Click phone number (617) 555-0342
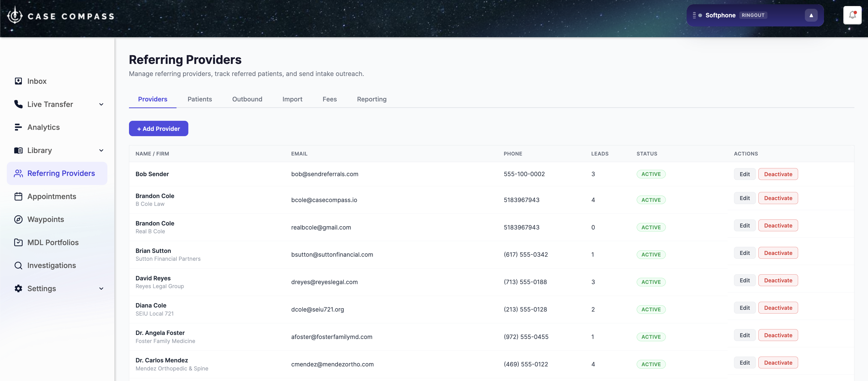Viewport: 868px width, 381px height. pyautogui.click(x=526, y=255)
